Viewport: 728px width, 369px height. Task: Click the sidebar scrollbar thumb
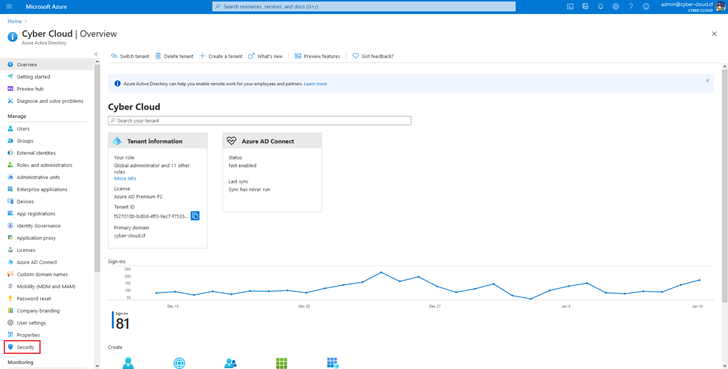[x=97, y=168]
